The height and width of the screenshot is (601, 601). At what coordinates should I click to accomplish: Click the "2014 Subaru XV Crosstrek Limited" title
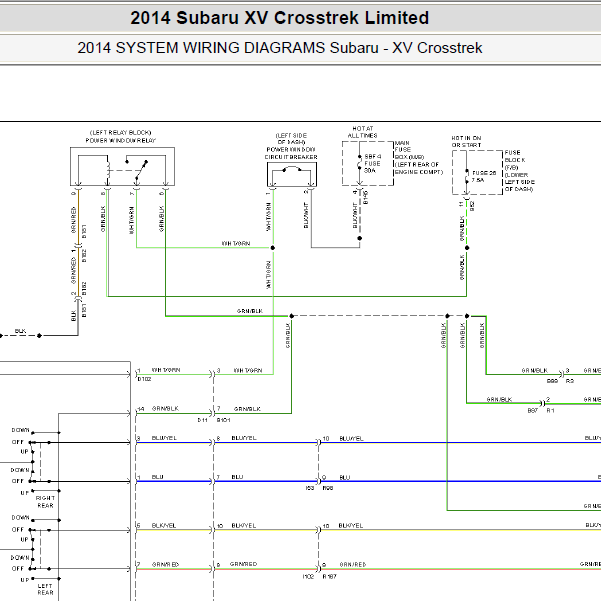click(x=279, y=18)
